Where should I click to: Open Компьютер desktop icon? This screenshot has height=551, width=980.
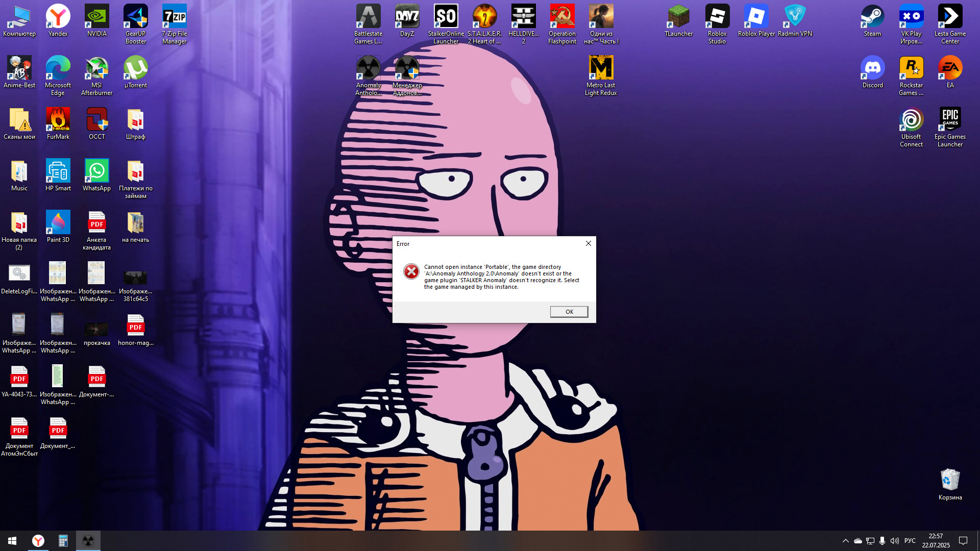[x=19, y=21]
